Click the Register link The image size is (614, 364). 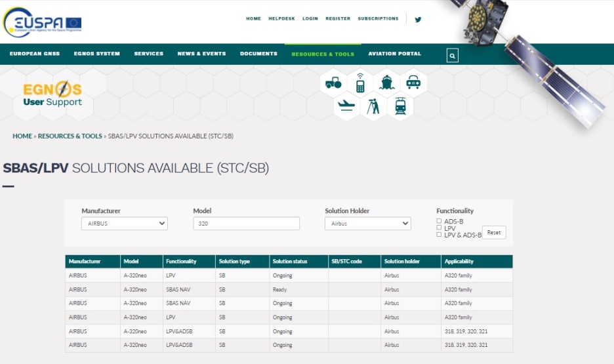tap(338, 18)
